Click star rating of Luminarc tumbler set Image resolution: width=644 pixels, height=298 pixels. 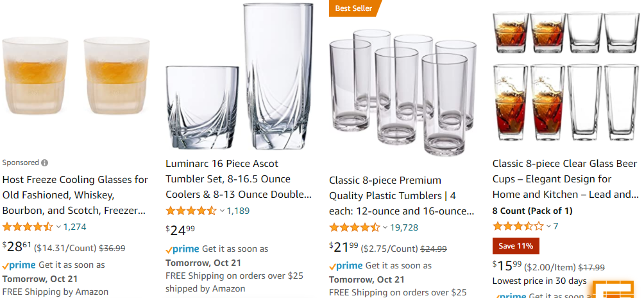tap(191, 211)
